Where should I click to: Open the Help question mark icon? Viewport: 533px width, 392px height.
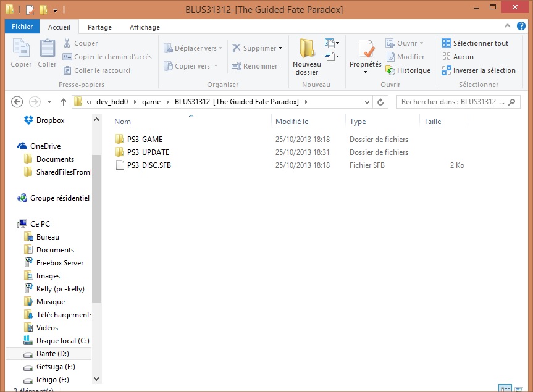tap(521, 26)
